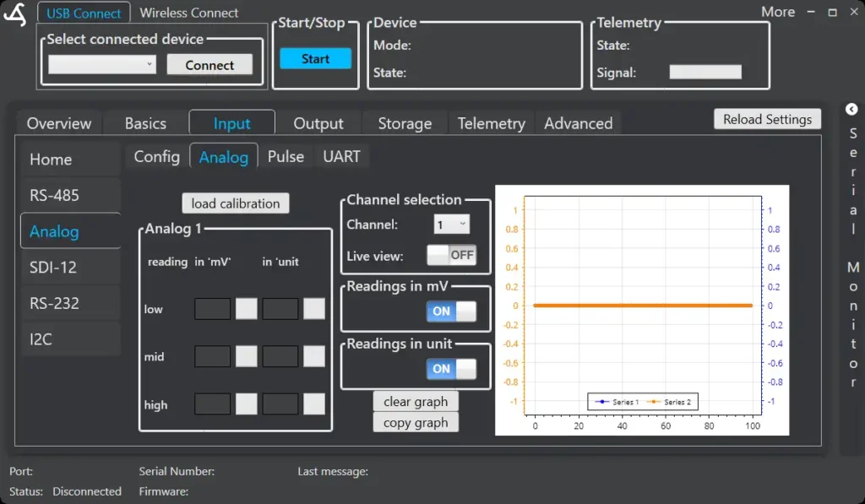Select the Wireless Connect tab
The height and width of the screenshot is (504, 865).
click(189, 13)
